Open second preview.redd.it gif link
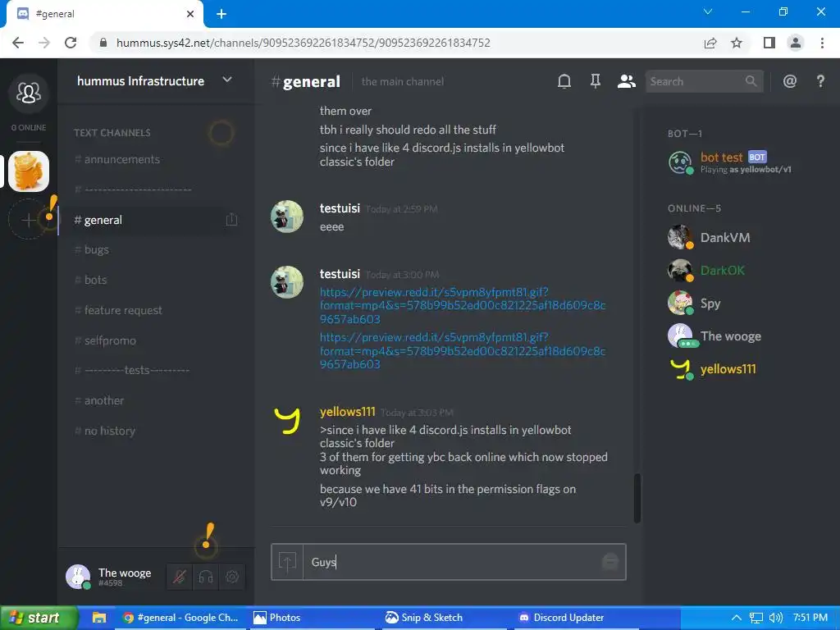The width and height of the screenshot is (840, 630). coord(463,351)
